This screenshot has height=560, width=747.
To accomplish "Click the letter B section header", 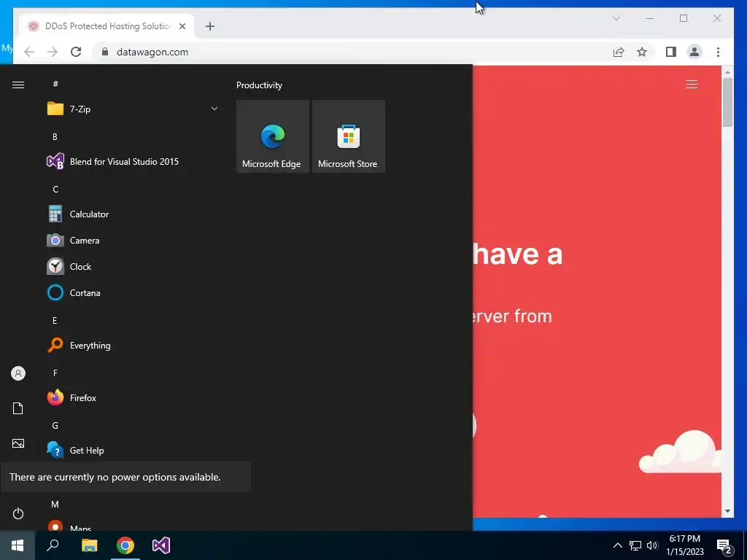I will (55, 136).
